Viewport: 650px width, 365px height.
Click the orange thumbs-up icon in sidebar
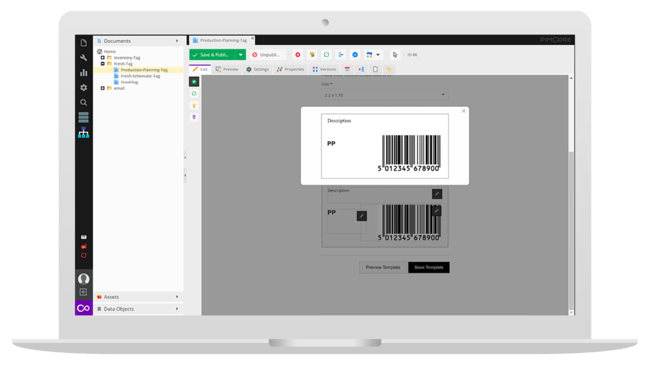[84, 246]
